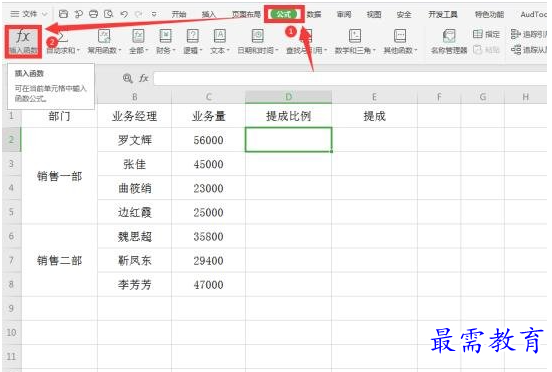Expand the quick access toolbar customize arrow

154,14
